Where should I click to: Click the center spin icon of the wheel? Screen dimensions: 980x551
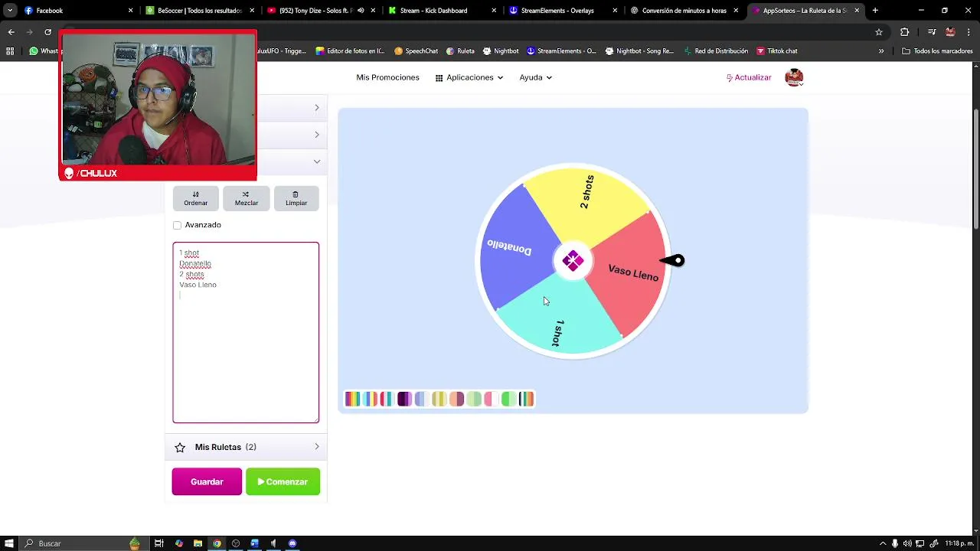coord(573,261)
